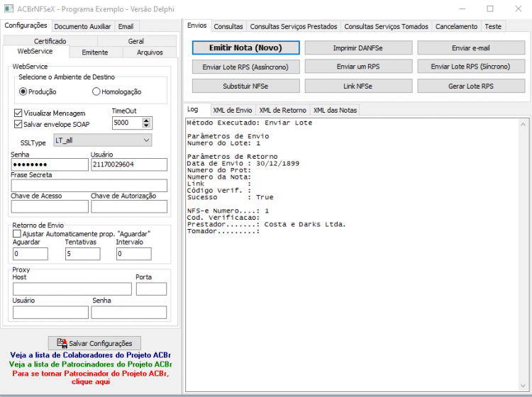Click the Proxy Host input field
The height and width of the screenshot is (397, 532).
pos(72,289)
